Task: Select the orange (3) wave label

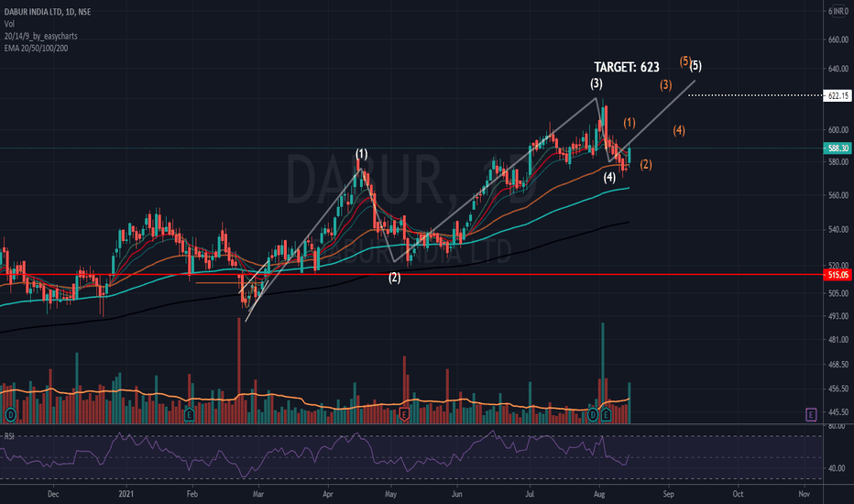Action: pyautogui.click(x=665, y=85)
